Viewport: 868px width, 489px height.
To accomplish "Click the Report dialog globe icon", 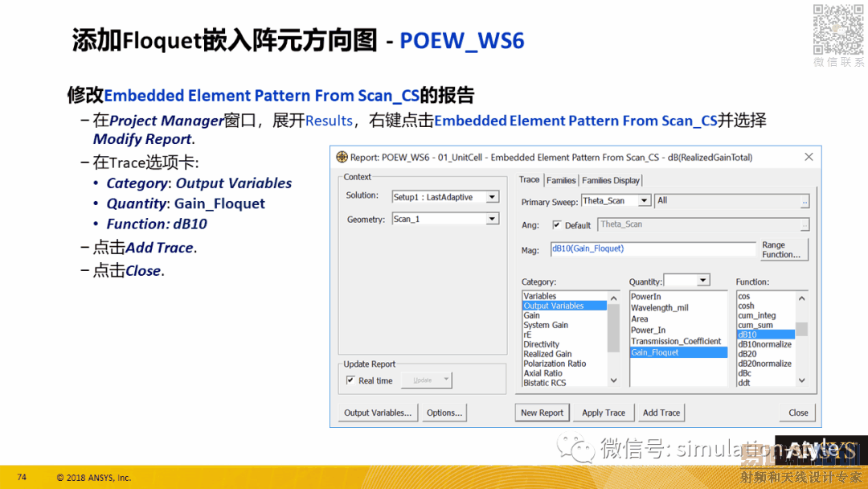I will (342, 158).
